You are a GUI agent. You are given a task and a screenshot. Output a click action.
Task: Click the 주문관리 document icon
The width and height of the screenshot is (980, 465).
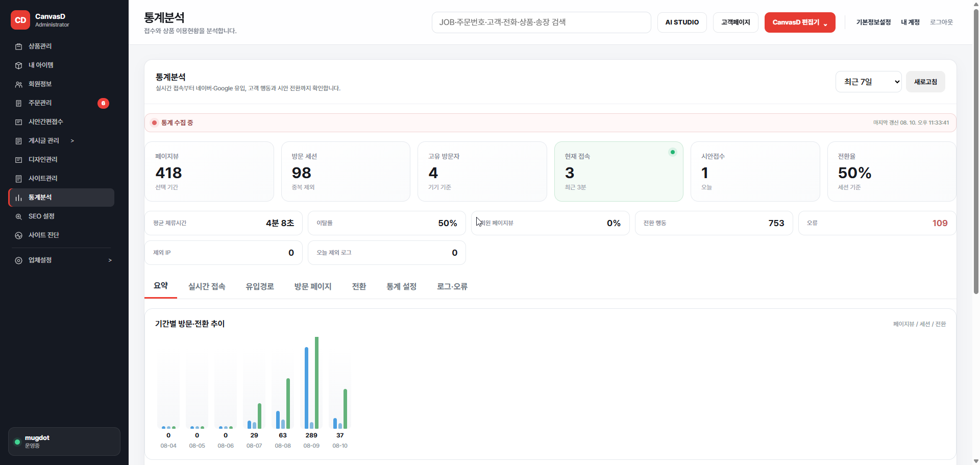[18, 103]
